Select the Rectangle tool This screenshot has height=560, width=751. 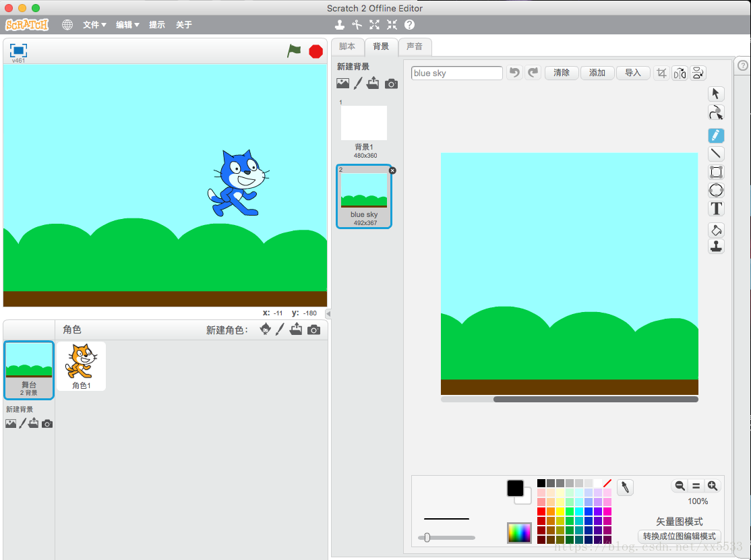coord(716,172)
